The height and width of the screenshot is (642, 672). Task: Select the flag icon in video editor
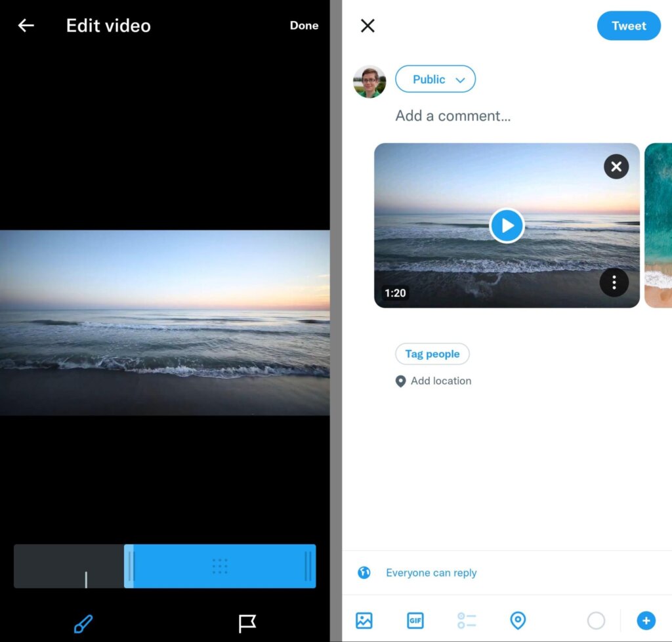pos(247,623)
